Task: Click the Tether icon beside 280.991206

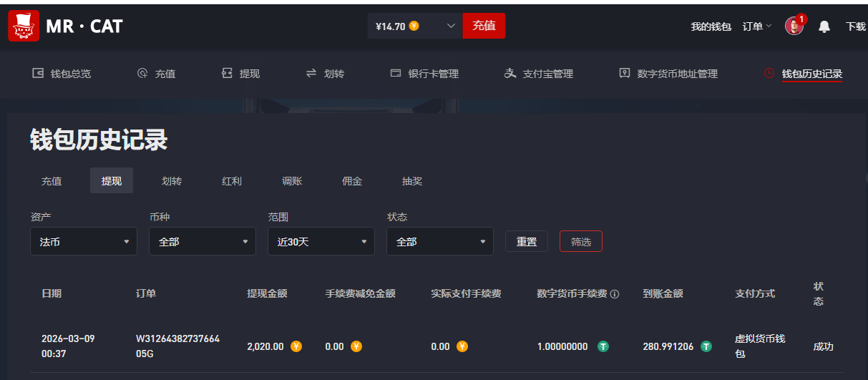Action: pyautogui.click(x=706, y=346)
